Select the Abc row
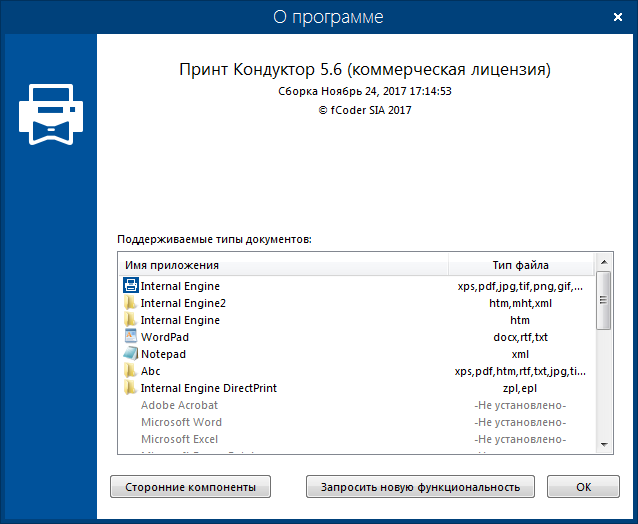The width and height of the screenshot is (638, 524). pyautogui.click(x=357, y=371)
